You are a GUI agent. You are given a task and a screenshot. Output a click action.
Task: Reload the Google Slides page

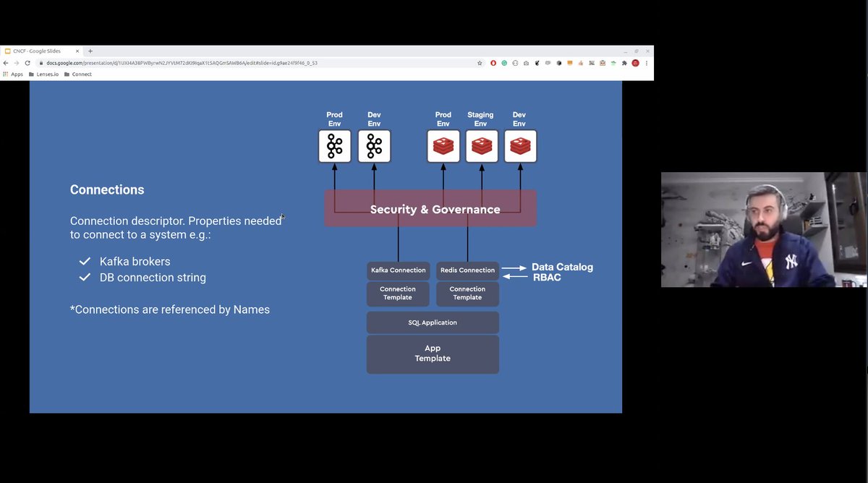27,63
